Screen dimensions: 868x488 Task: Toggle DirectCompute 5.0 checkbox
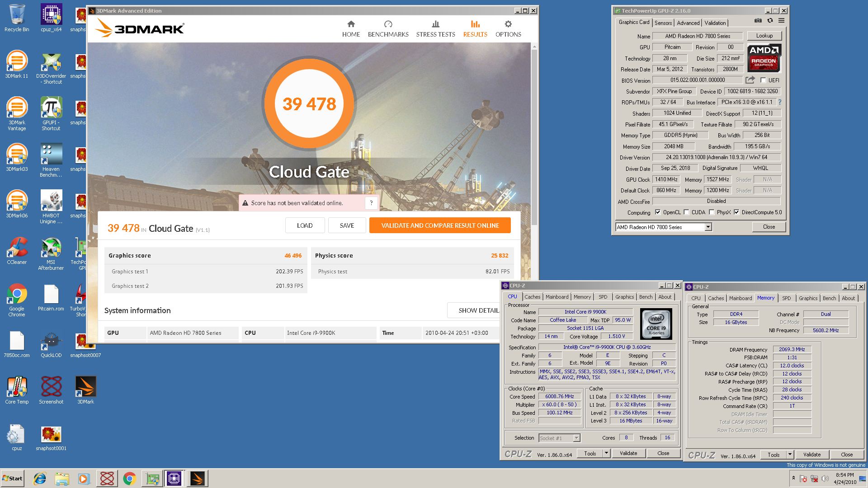click(x=736, y=212)
